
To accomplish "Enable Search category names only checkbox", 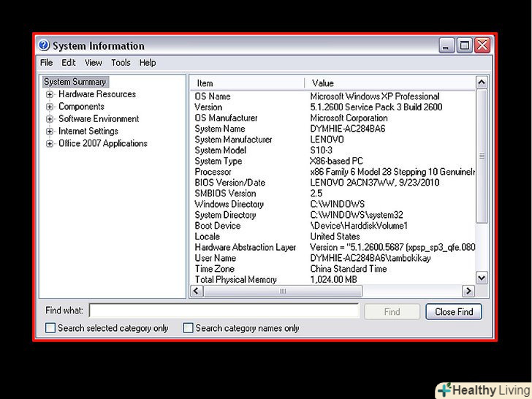I will tap(188, 328).
